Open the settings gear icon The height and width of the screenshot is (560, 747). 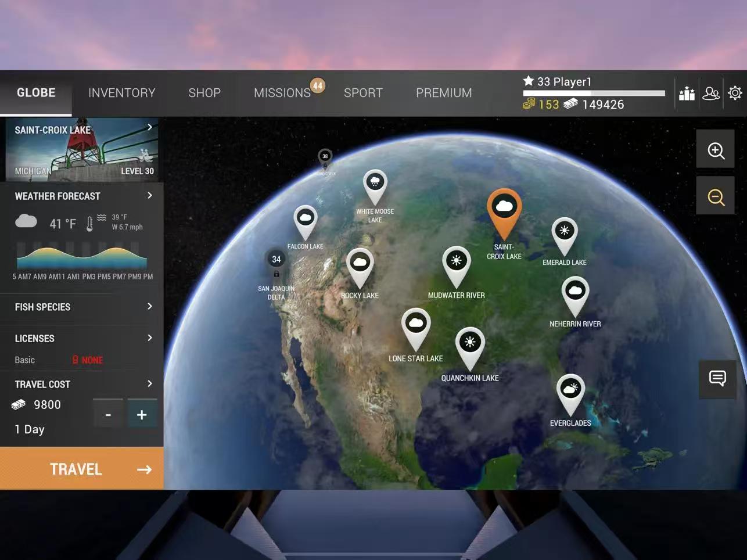tap(735, 93)
